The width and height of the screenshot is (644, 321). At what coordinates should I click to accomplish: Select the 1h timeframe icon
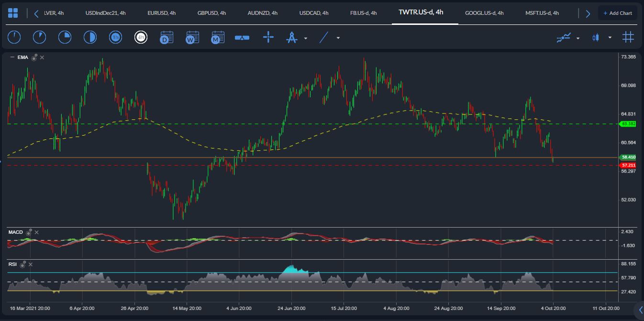pos(115,37)
